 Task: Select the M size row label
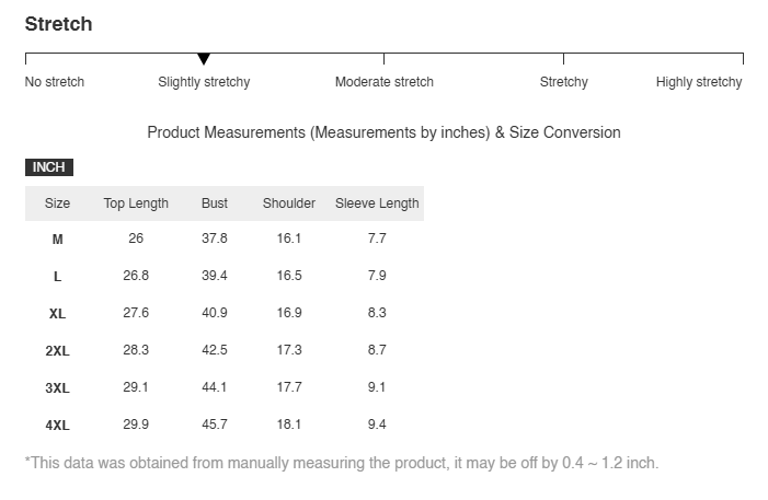click(x=58, y=239)
